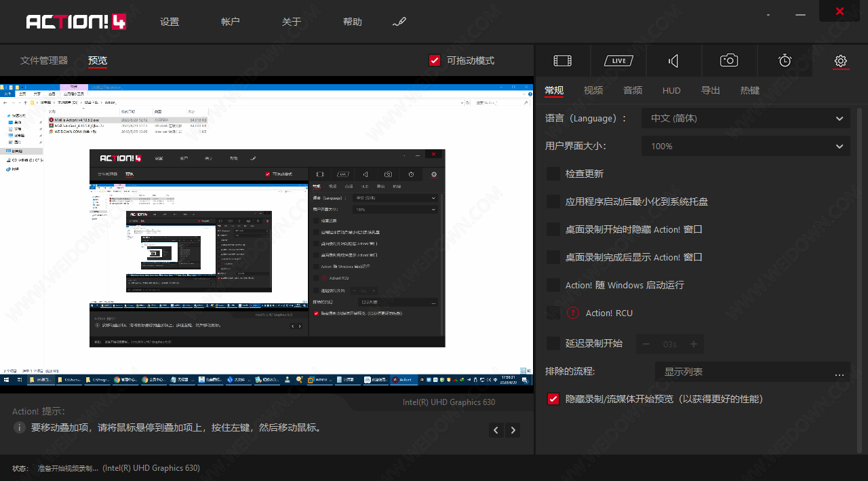This screenshot has height=481, width=868.
Task: Open the 导出 settings tab
Action: [x=711, y=90]
